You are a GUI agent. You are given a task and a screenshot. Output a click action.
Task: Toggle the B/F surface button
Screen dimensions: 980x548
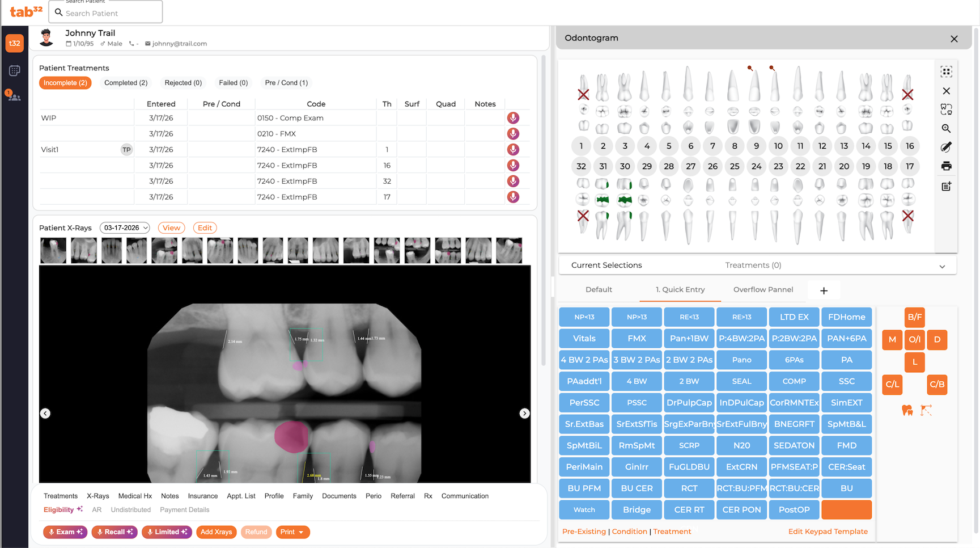(914, 317)
